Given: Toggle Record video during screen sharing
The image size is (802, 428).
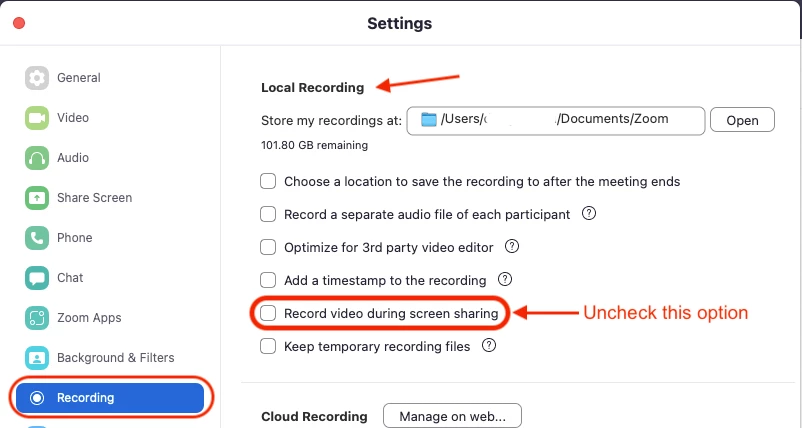Looking at the screenshot, I should click(x=268, y=313).
